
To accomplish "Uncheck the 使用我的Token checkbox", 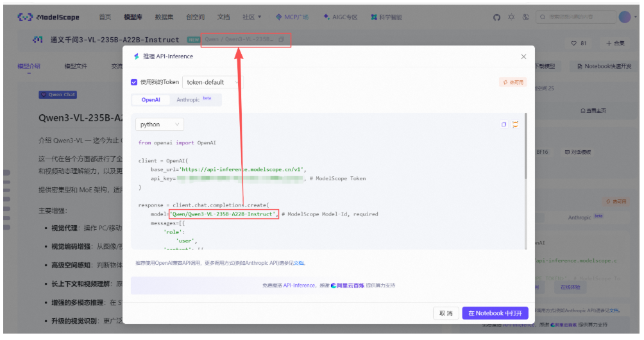I will tap(134, 82).
